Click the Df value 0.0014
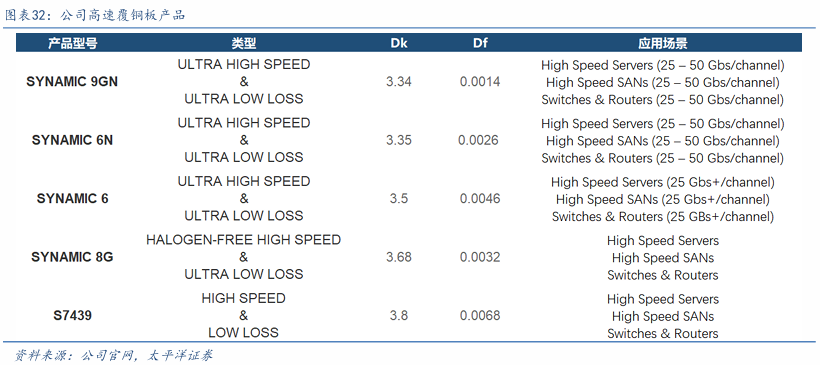This screenshot has height=365, width=820. point(480,82)
